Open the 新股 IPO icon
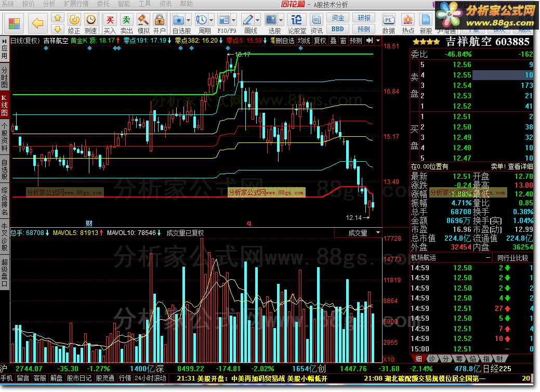Viewport: 540px width, 392px height. (x=426, y=23)
